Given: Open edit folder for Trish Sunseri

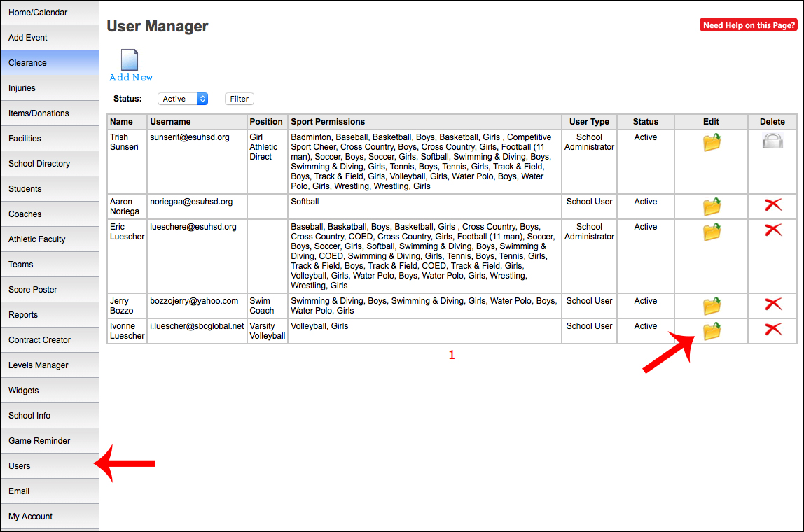Looking at the screenshot, I should 711,141.
